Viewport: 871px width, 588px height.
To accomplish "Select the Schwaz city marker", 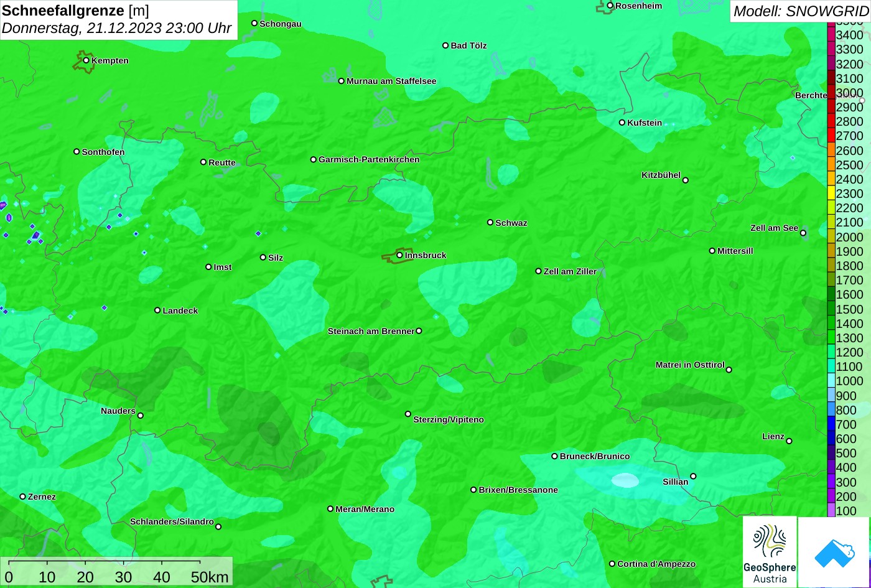I will 490,222.
